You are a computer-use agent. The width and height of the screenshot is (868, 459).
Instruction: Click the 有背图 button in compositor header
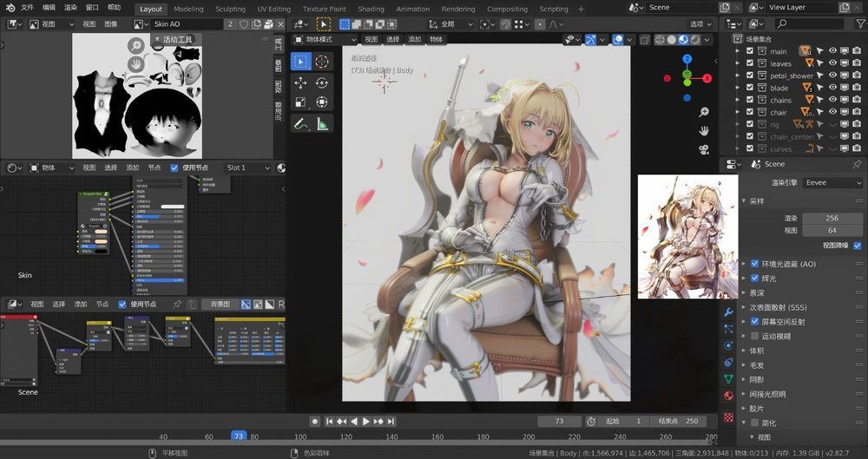coord(220,305)
